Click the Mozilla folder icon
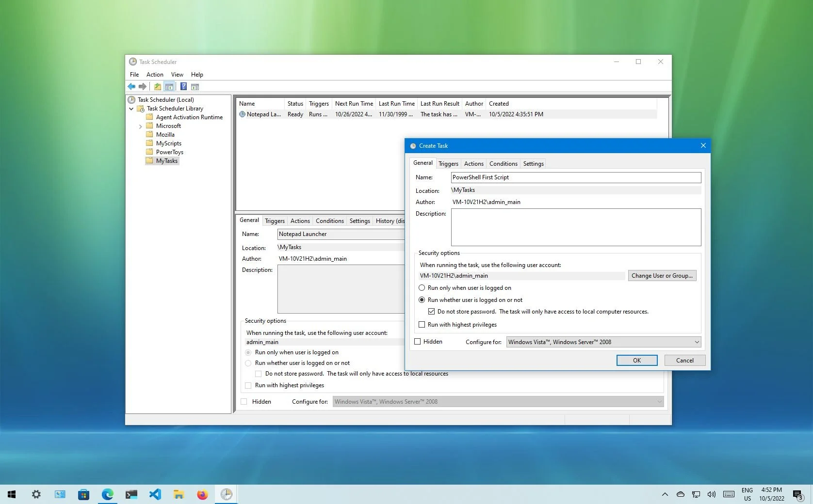This screenshot has width=813, height=504. [150, 134]
